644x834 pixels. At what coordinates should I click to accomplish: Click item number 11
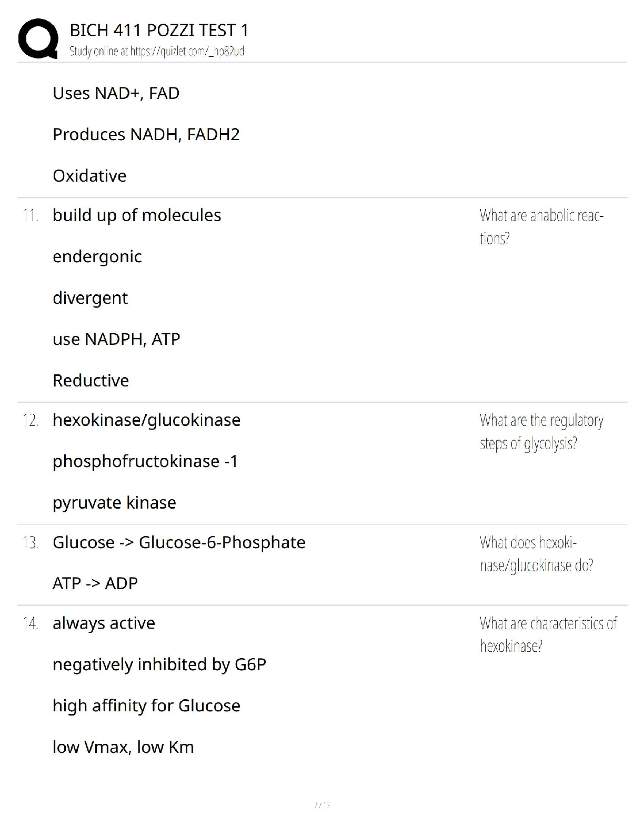(x=31, y=215)
